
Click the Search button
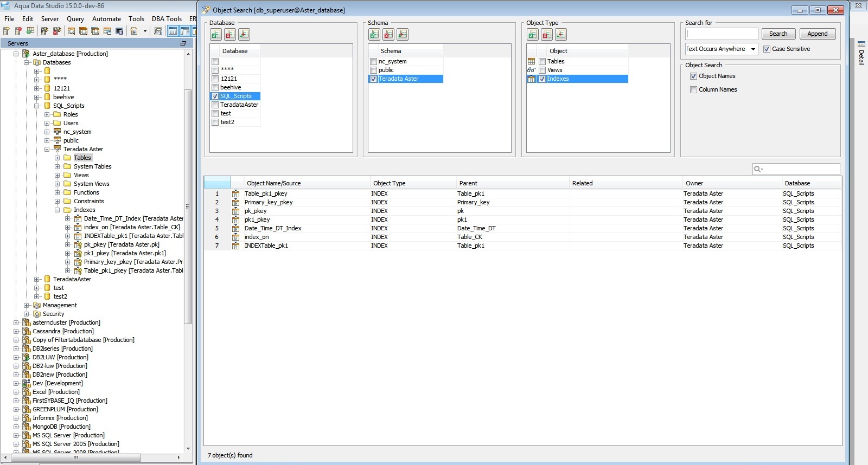tap(778, 34)
